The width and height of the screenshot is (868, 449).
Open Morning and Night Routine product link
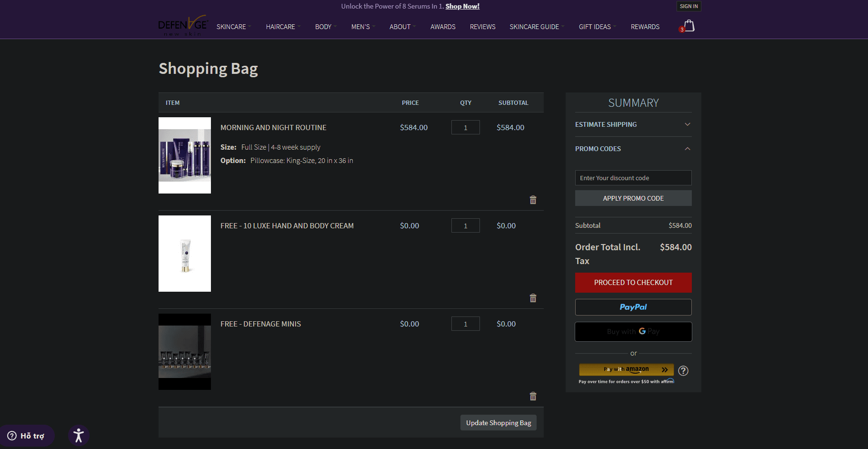[x=273, y=127]
